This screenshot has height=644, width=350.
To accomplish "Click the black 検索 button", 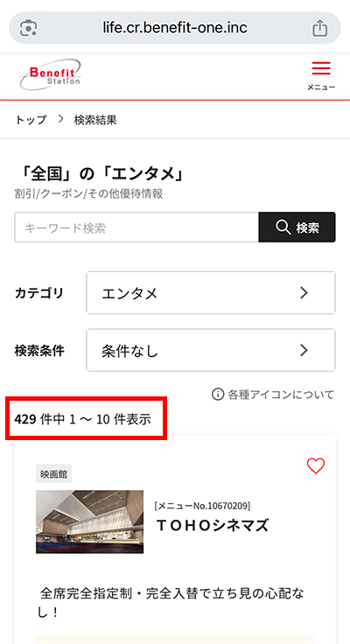I will pyautogui.click(x=297, y=227).
